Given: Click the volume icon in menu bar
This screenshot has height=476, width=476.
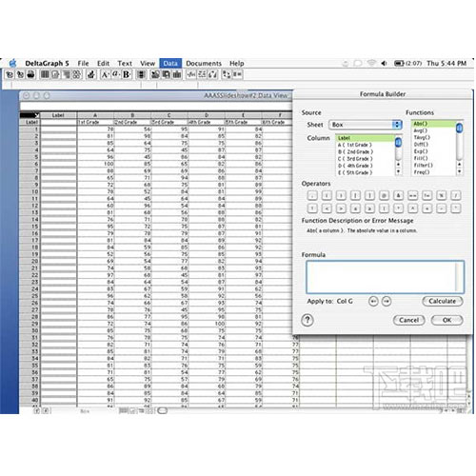Looking at the screenshot, I should tap(385, 63).
